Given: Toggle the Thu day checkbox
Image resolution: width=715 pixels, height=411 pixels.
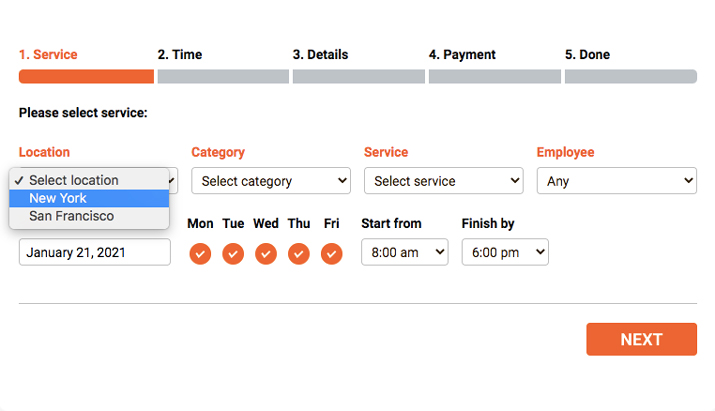Looking at the screenshot, I should tap(299, 254).
